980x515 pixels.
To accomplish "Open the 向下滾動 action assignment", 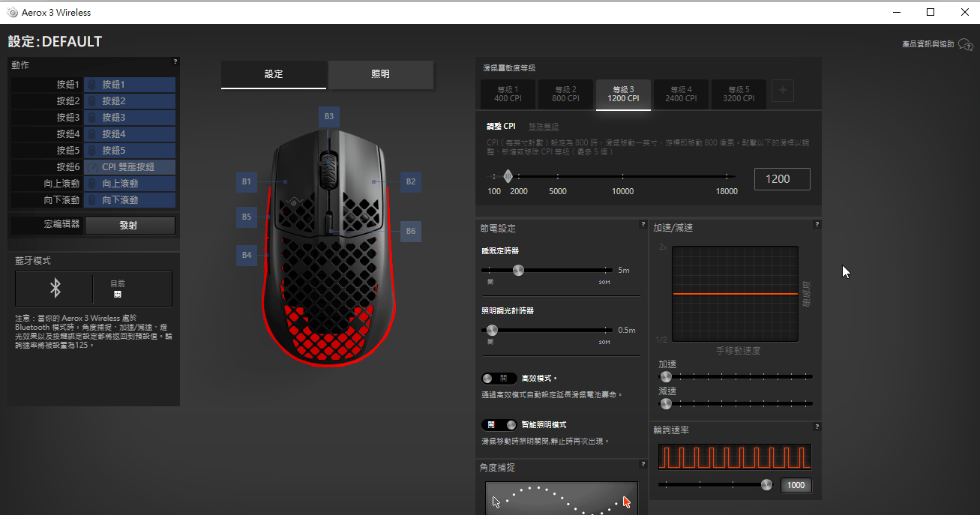I will pos(130,200).
